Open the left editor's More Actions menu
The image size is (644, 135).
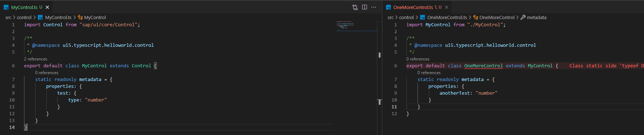coord(374,7)
